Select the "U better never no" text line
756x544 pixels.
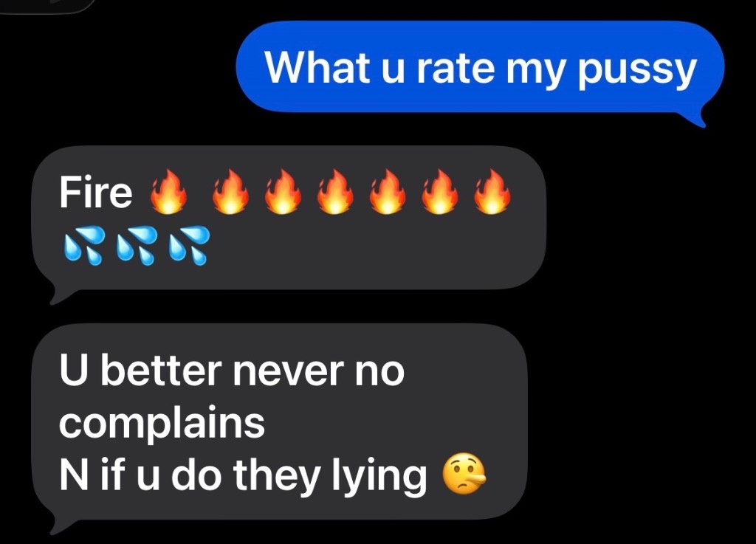coord(232,371)
